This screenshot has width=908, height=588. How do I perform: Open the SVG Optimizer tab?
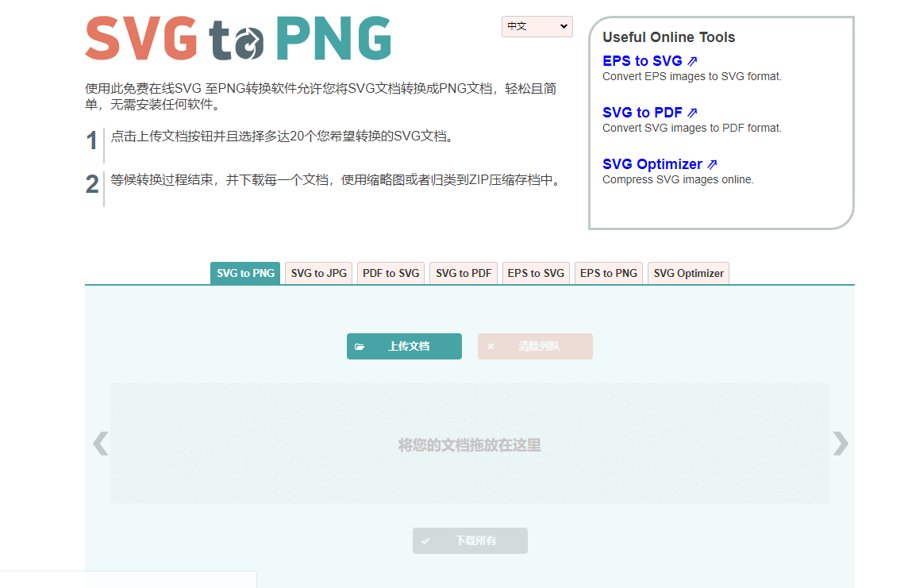click(687, 272)
